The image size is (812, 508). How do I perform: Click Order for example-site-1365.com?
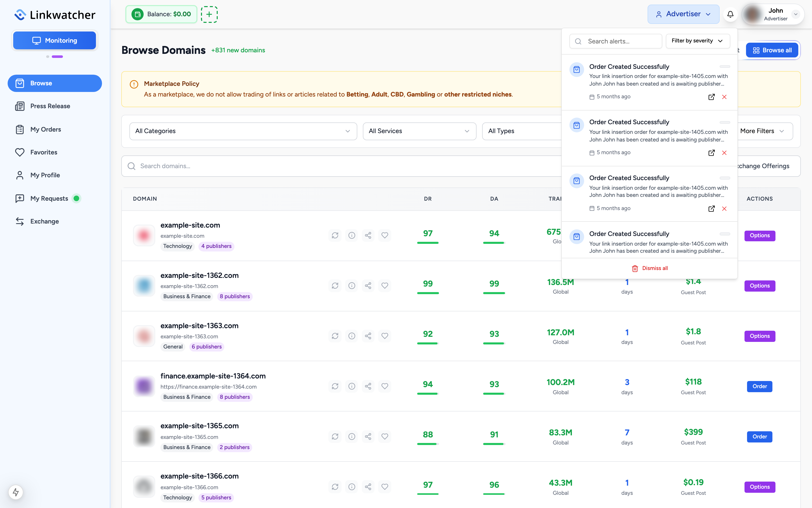pos(760,436)
